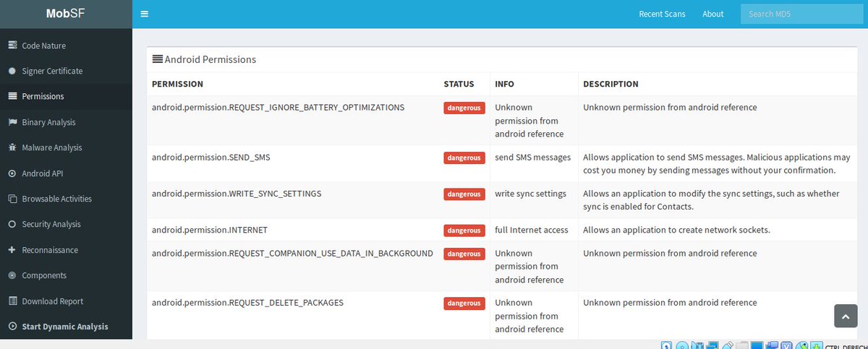The height and width of the screenshot is (349, 868).
Task: Click the dangerous badge for REQUEST_COMPANION_USE_DATA_IN_BACKGROUND
Action: pyautogui.click(x=464, y=254)
